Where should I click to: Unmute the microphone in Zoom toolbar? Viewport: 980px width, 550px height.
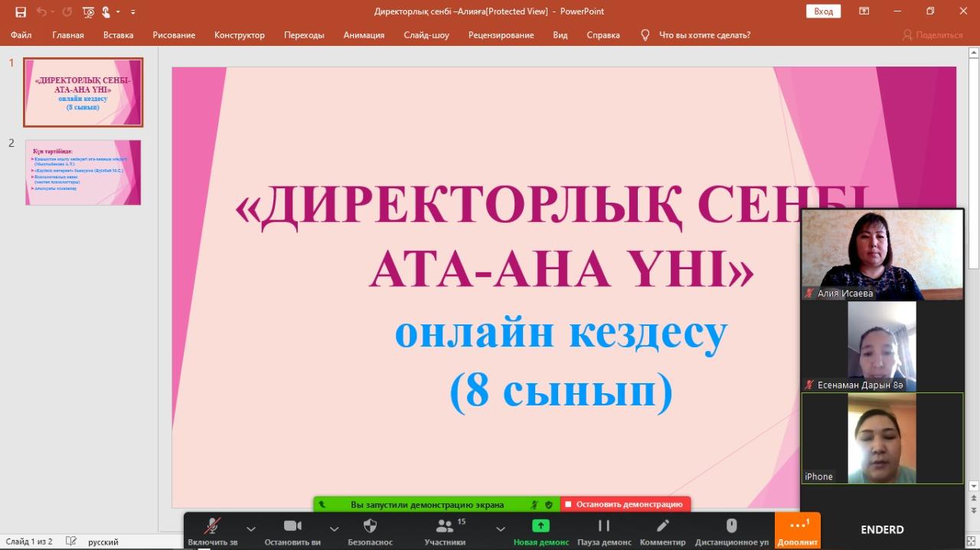point(212,526)
